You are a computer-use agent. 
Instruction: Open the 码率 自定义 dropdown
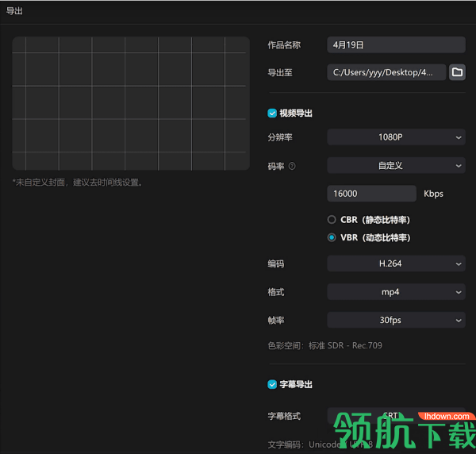[x=396, y=166]
